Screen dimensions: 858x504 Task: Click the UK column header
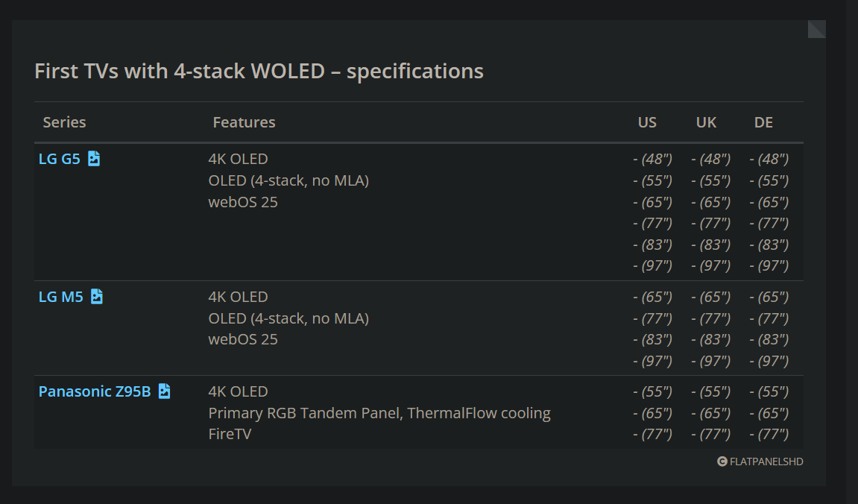pyautogui.click(x=706, y=122)
